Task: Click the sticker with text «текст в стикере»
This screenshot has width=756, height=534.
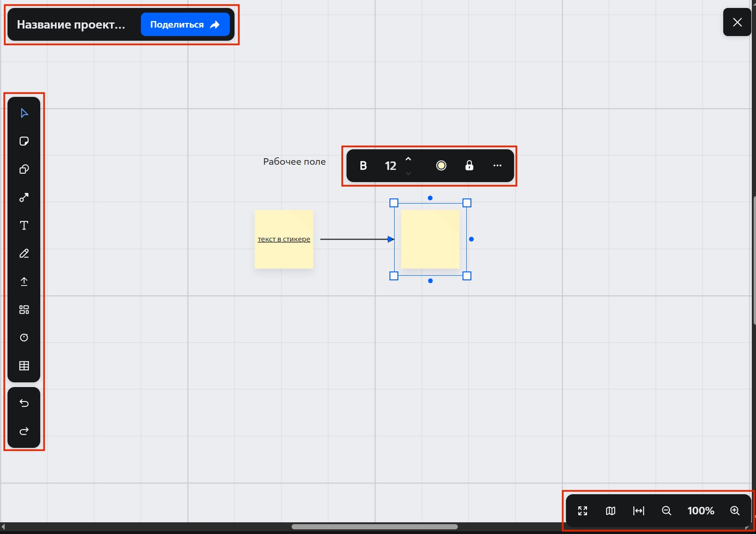Action: point(284,239)
